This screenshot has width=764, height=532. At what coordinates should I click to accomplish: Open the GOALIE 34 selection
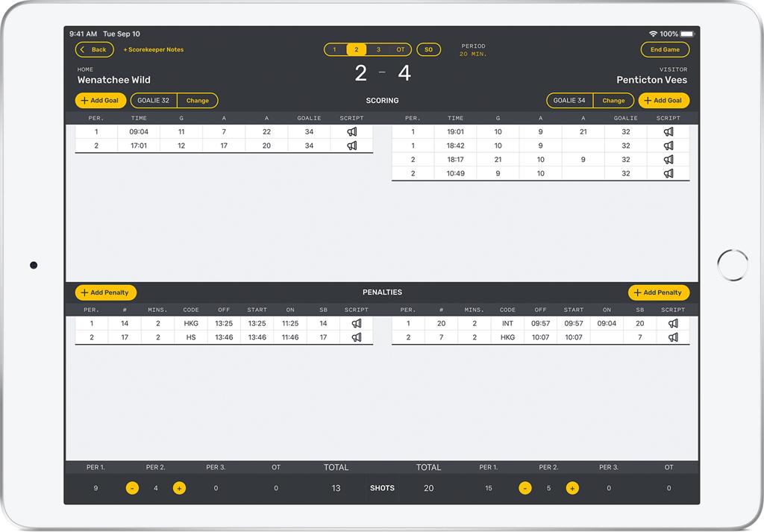[x=569, y=100]
